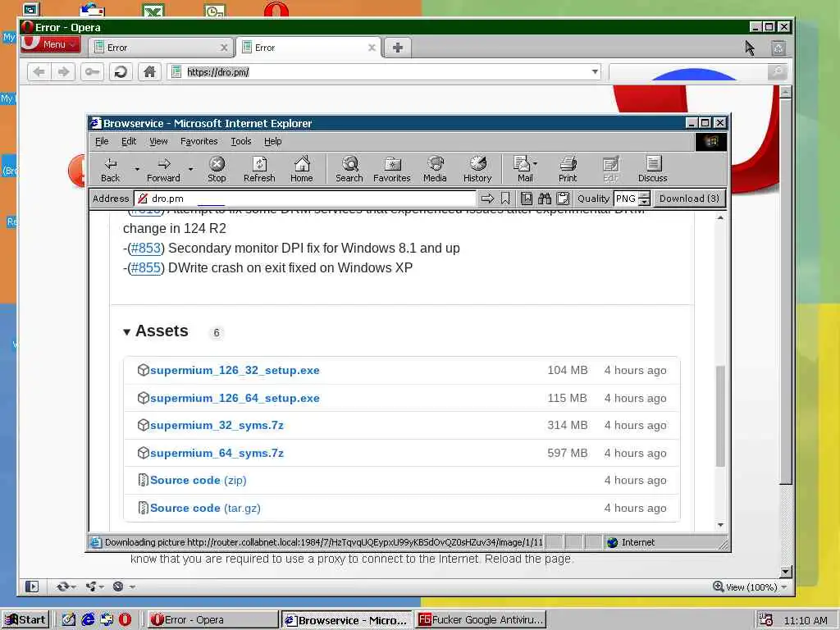Click Opera's https://dro.pm/ address field
The height and width of the screenshot is (630, 840).
point(384,72)
